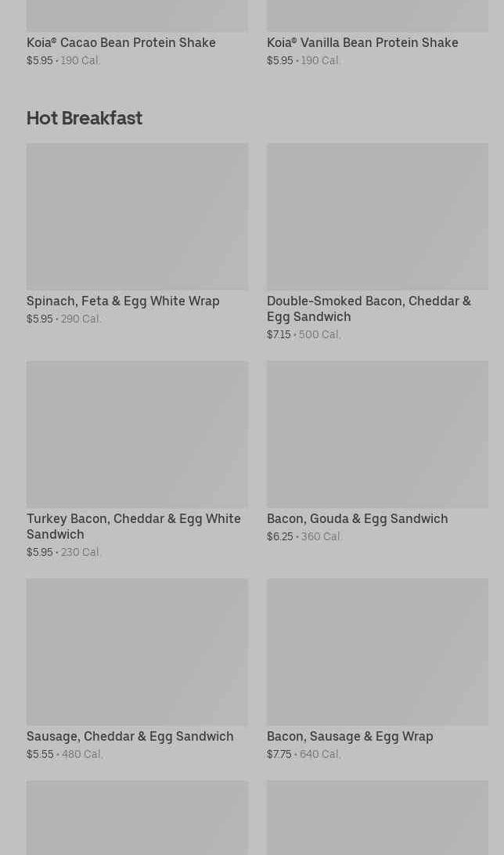
Task: Click the $6.25 price under Bacon Gouda Sandwich
Action: pyautogui.click(x=280, y=536)
